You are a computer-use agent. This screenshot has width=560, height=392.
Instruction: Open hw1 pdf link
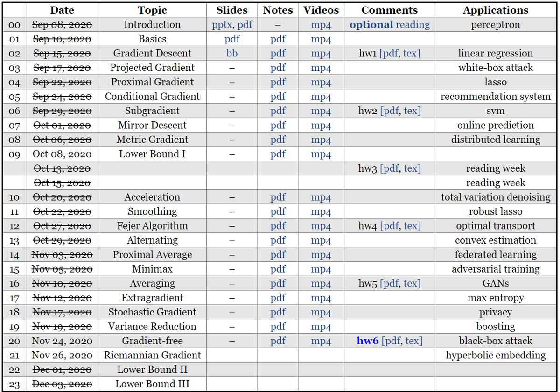coord(391,54)
